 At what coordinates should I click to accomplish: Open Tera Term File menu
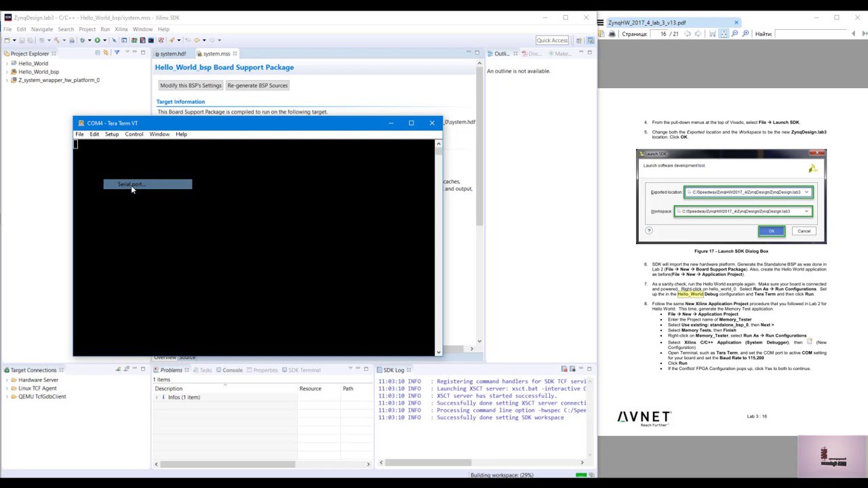79,134
